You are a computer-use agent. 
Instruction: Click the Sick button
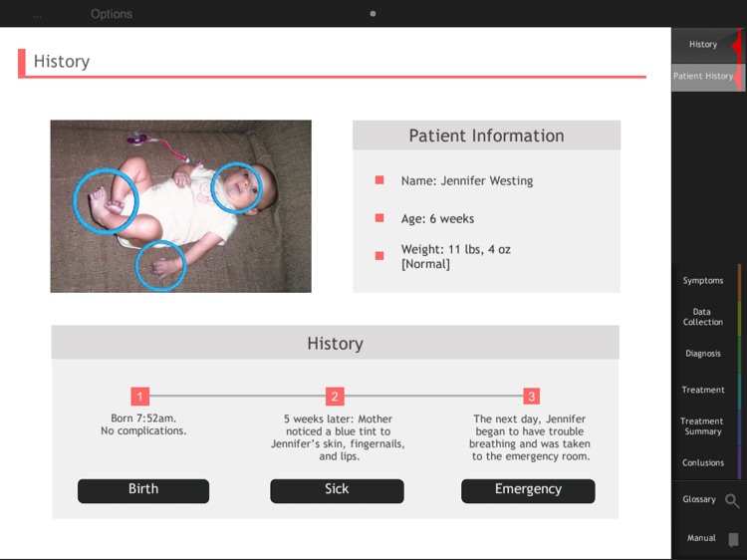(x=337, y=491)
